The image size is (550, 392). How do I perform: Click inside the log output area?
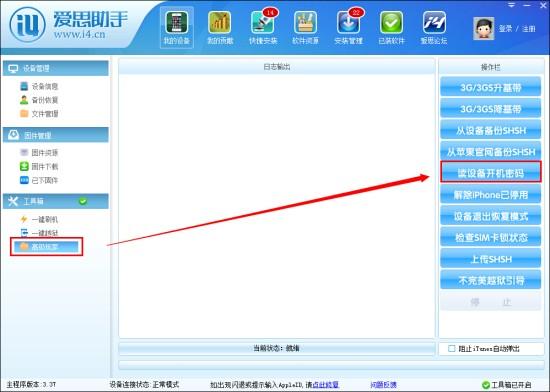click(276, 206)
